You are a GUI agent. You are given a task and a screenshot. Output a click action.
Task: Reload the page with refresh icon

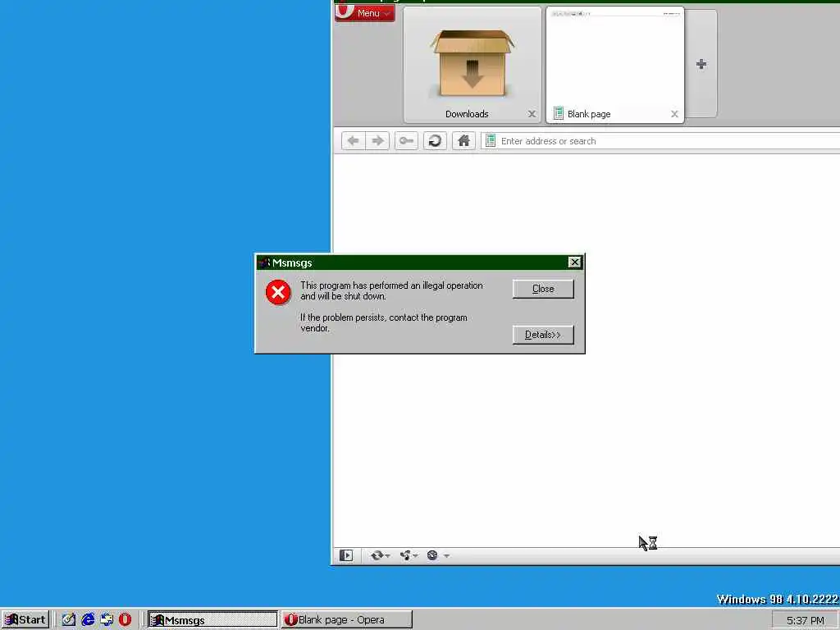435,141
